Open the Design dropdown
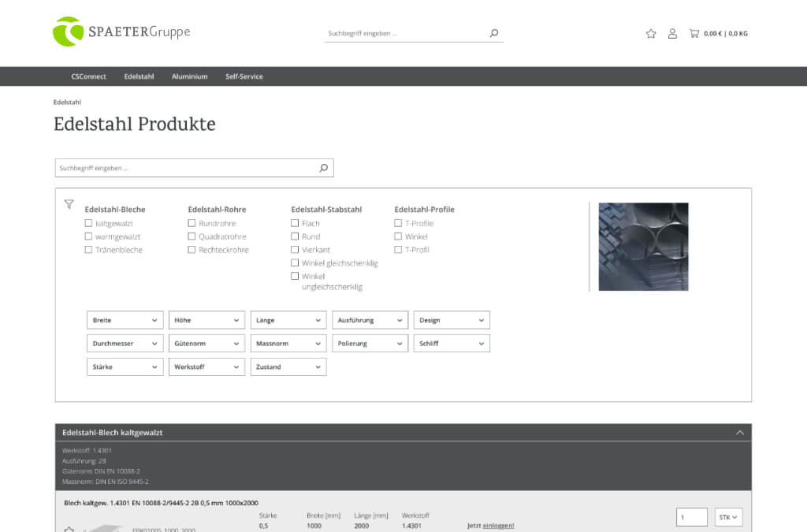Screen dimensions: 807x532 click(x=452, y=320)
